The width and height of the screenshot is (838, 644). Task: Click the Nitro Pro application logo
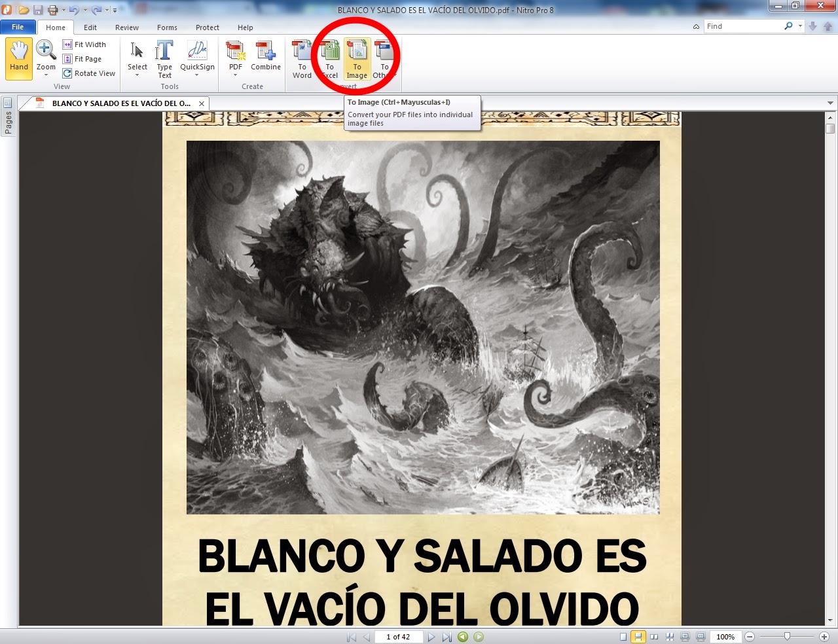click(7, 10)
